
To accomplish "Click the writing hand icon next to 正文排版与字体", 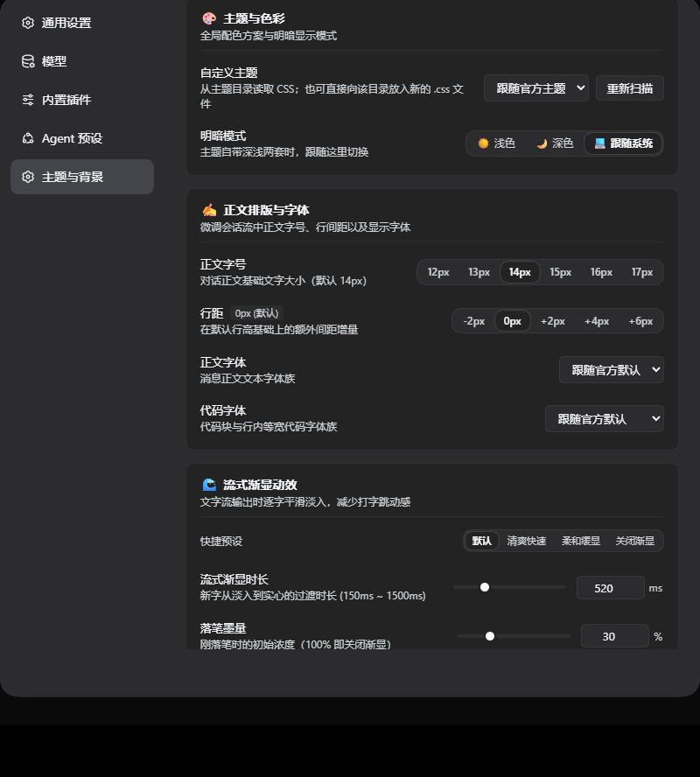I will click(x=209, y=210).
